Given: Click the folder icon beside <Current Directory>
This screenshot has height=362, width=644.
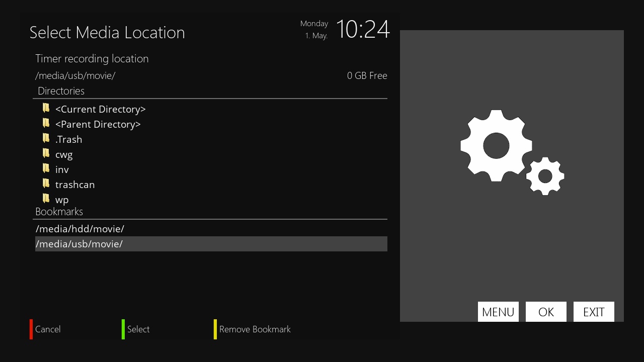Looking at the screenshot, I should pyautogui.click(x=46, y=108).
